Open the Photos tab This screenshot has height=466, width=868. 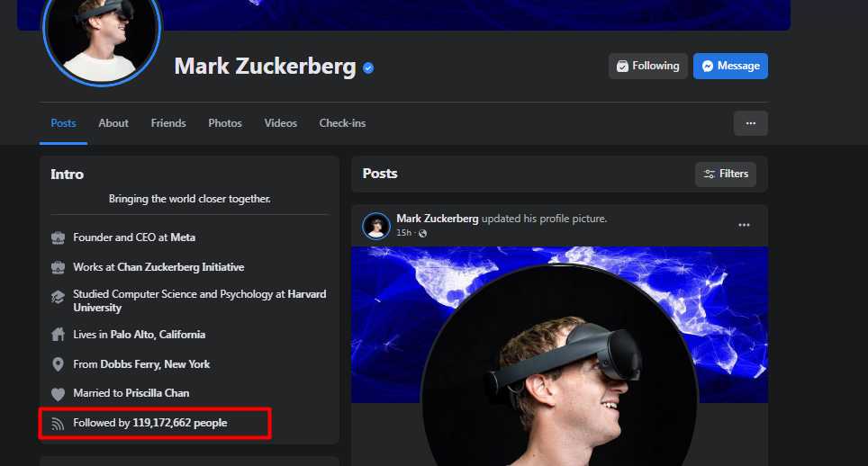225,123
